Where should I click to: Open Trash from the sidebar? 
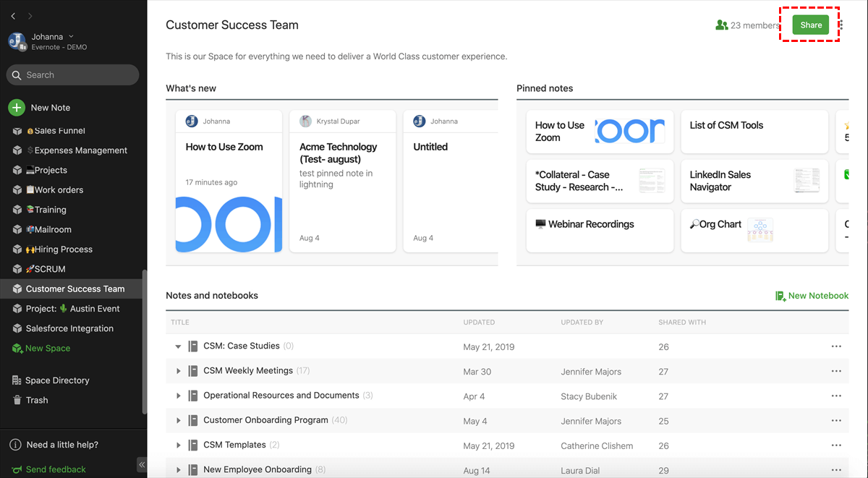click(36, 400)
